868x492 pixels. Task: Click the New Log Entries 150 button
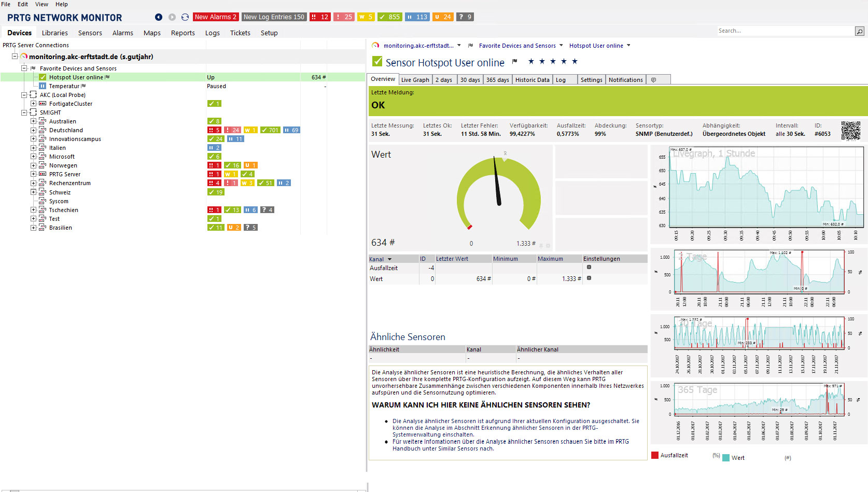(x=274, y=17)
